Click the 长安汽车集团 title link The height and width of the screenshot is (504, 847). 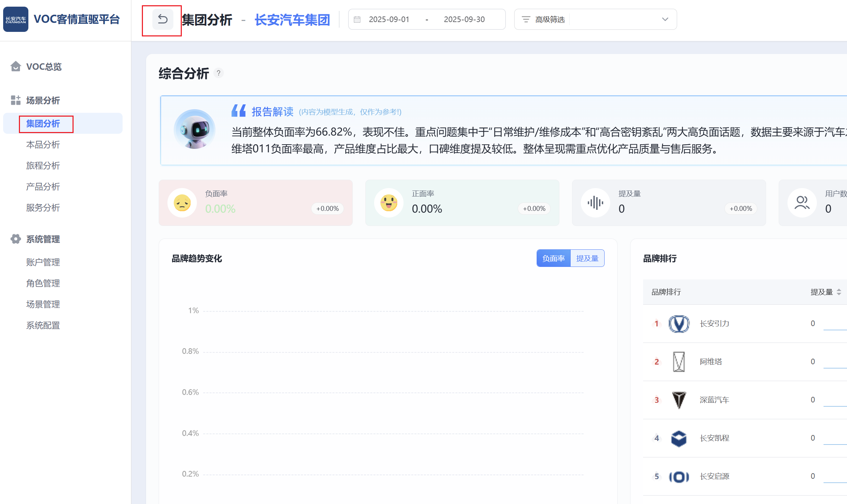292,20
